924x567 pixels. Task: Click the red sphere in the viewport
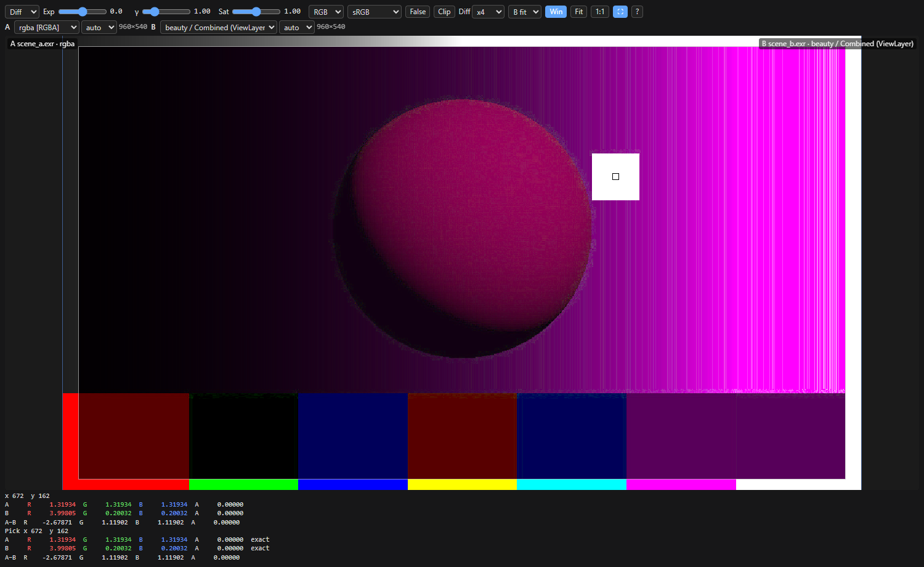point(462,228)
